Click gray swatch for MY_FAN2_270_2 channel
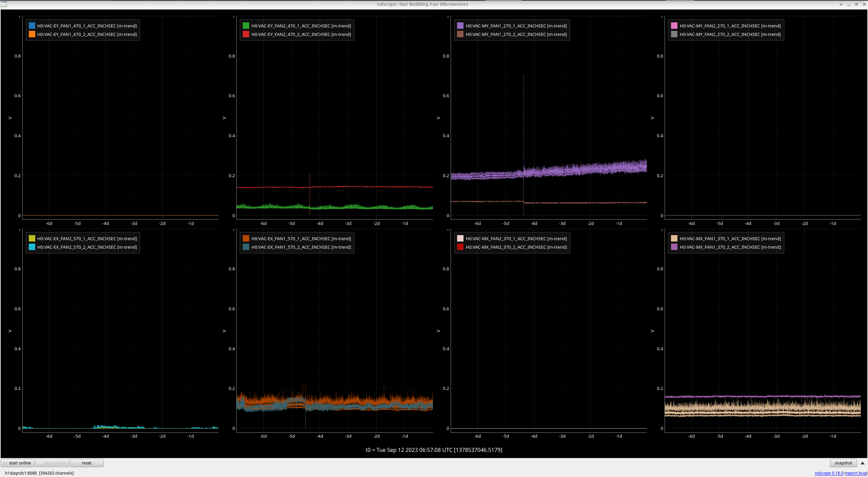The height and width of the screenshot is (477, 868). pyautogui.click(x=674, y=34)
